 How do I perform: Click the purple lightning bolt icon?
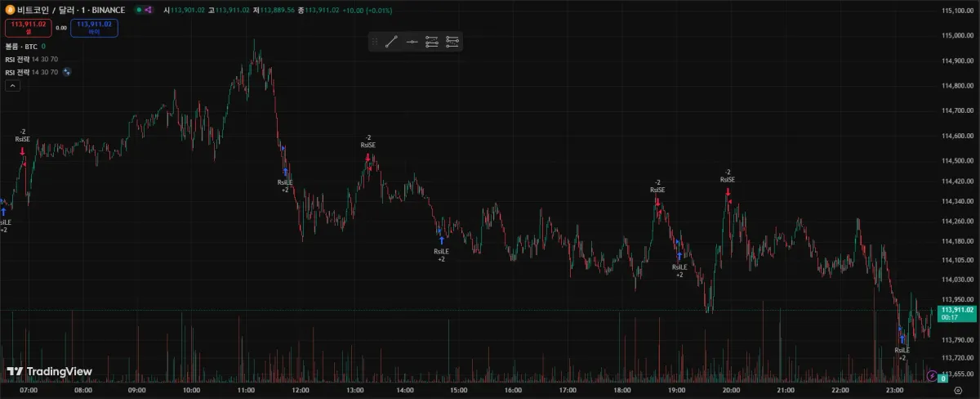933,376
